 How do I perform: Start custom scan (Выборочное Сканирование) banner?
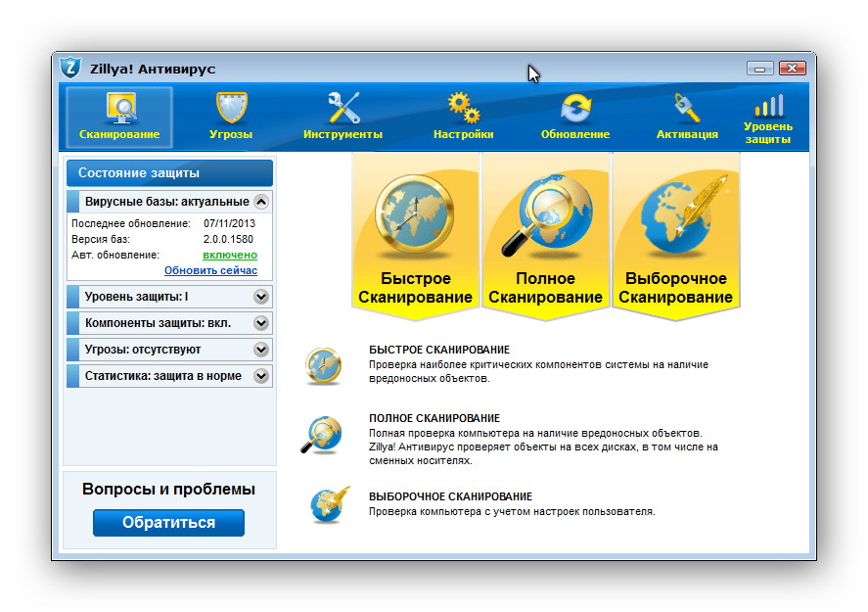click(x=675, y=235)
